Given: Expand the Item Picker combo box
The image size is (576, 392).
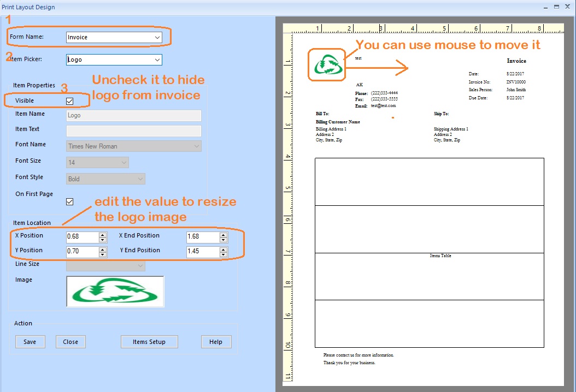Looking at the screenshot, I should coord(157,60).
